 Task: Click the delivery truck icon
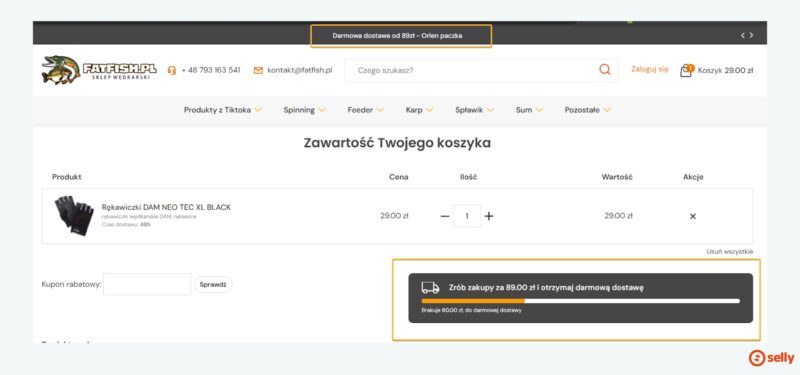point(430,288)
